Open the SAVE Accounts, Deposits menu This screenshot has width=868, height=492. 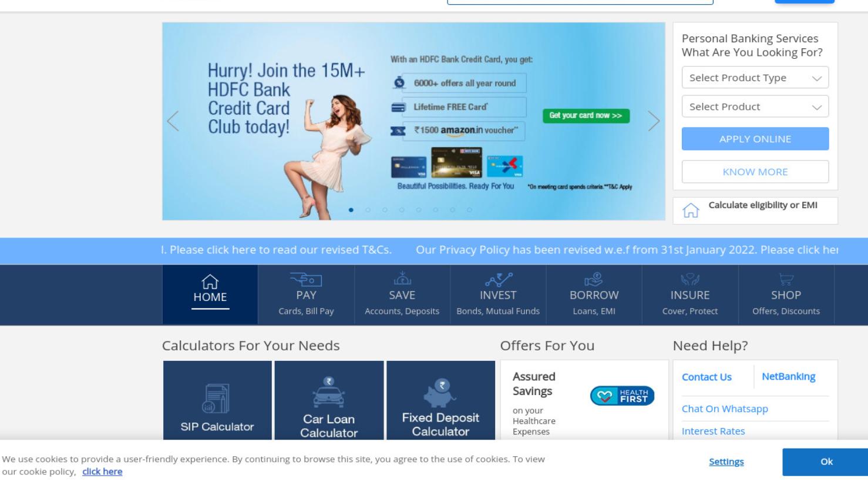tap(402, 294)
